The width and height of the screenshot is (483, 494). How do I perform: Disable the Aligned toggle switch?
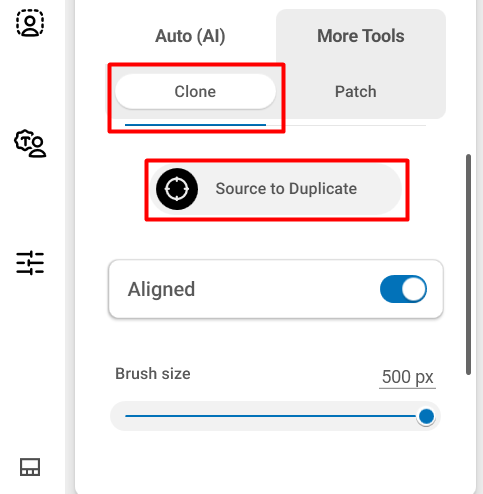click(x=403, y=289)
